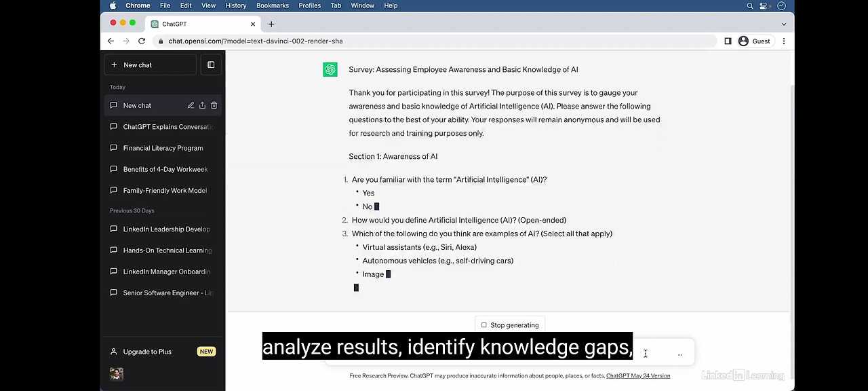
Task: Open the tab search chevron on the tab strip
Action: (784, 24)
